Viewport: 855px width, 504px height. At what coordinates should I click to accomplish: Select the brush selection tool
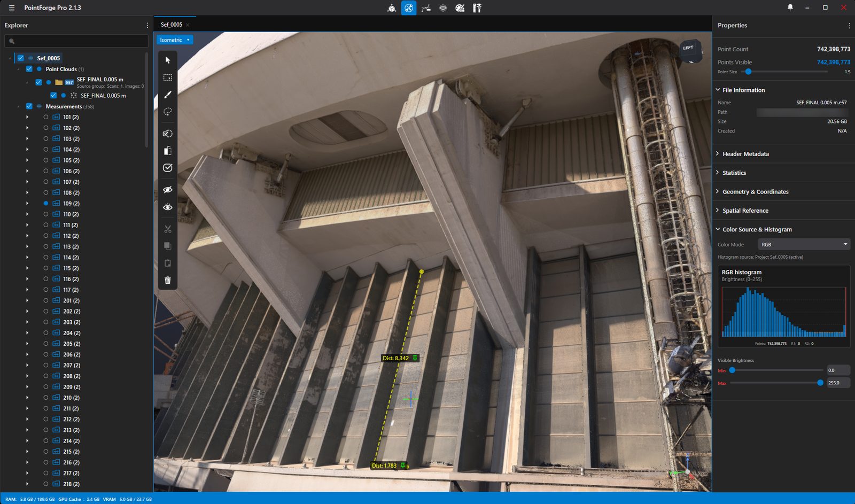[168, 95]
